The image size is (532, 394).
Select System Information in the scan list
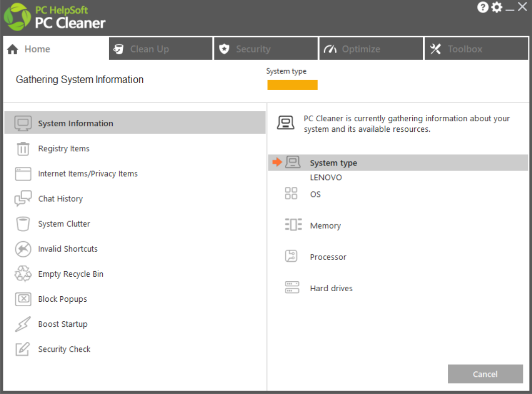135,123
